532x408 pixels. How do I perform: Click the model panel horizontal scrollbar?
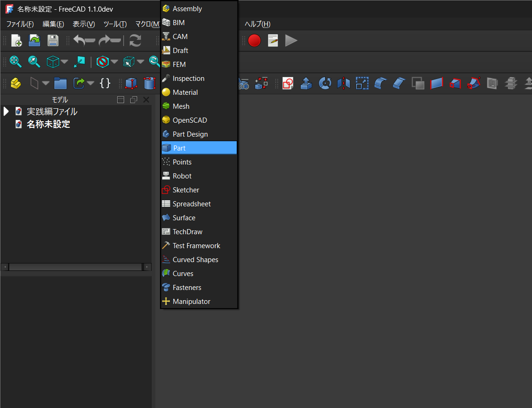coord(75,267)
